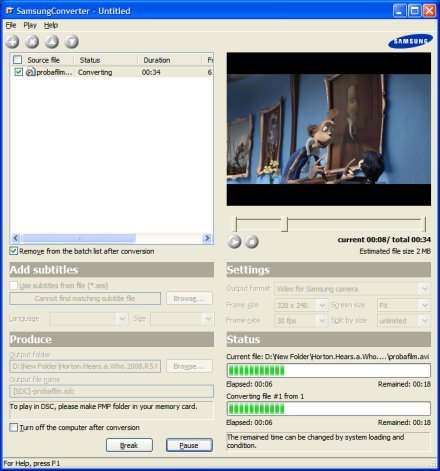Click the trim start marker on preview slider
Screen dimensions: 440x471
pos(236,224)
